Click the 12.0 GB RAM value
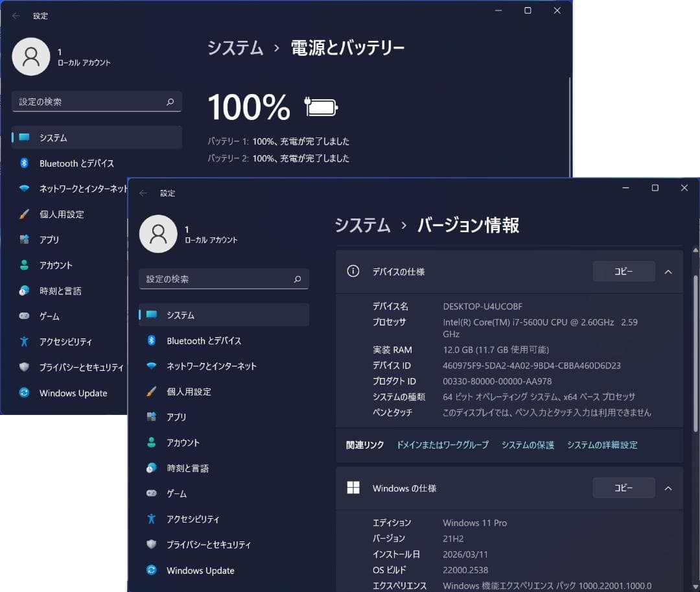700x592 pixels. coord(496,349)
